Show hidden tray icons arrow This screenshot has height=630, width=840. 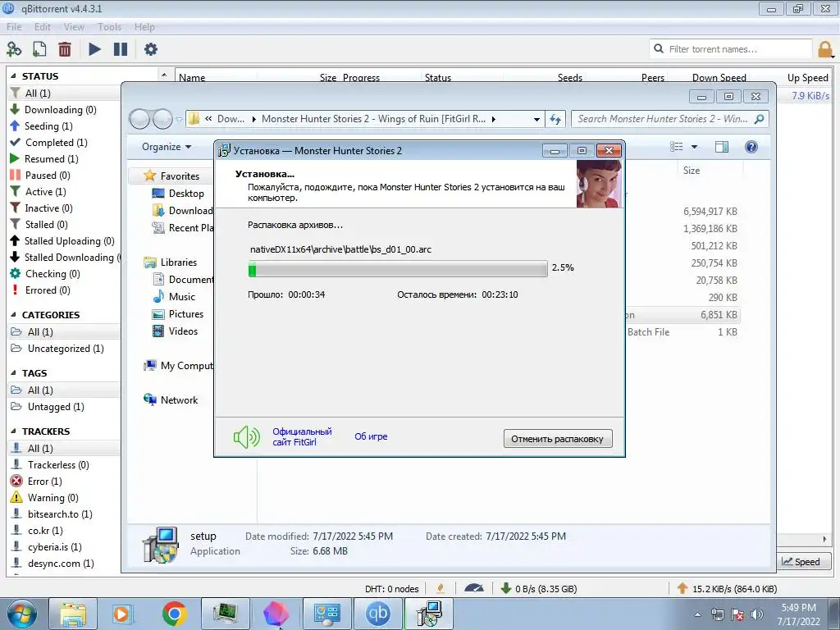point(697,615)
